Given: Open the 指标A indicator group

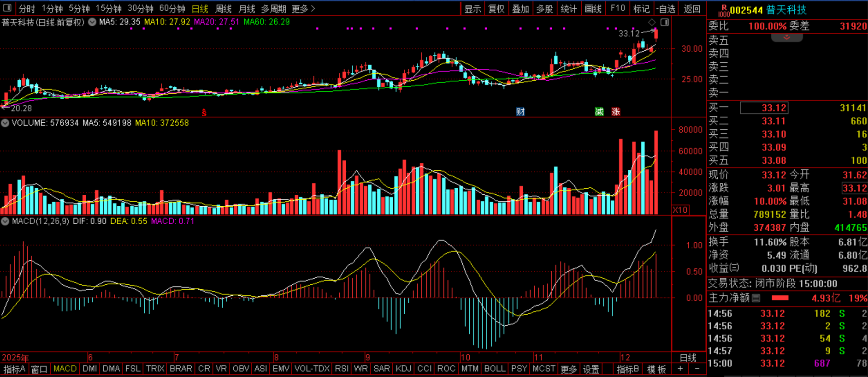Looking at the screenshot, I should (x=15, y=369).
